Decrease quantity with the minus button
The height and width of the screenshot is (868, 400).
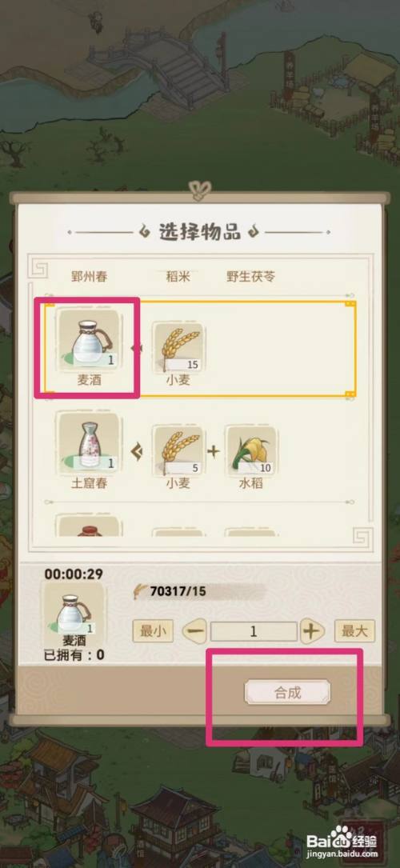point(194,631)
